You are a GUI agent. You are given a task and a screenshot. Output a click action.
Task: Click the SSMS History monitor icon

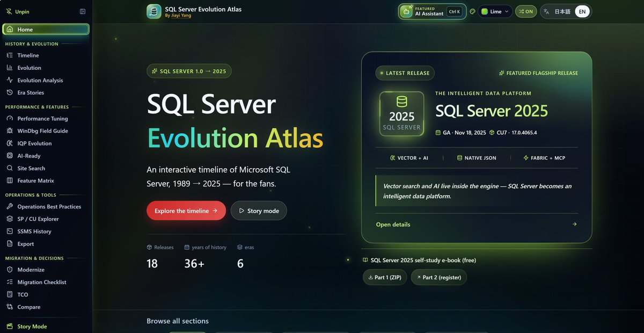(10, 231)
